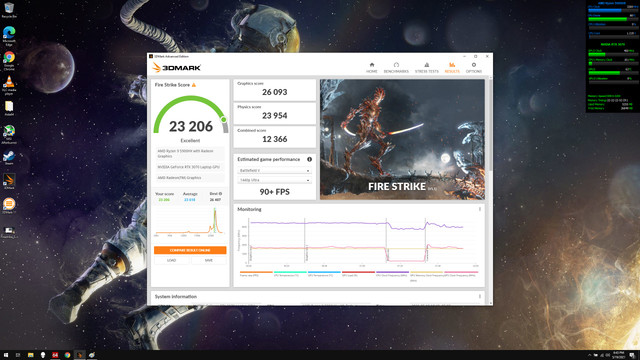Click the Save result button
Screen dimensions: 640x360
click(209, 260)
